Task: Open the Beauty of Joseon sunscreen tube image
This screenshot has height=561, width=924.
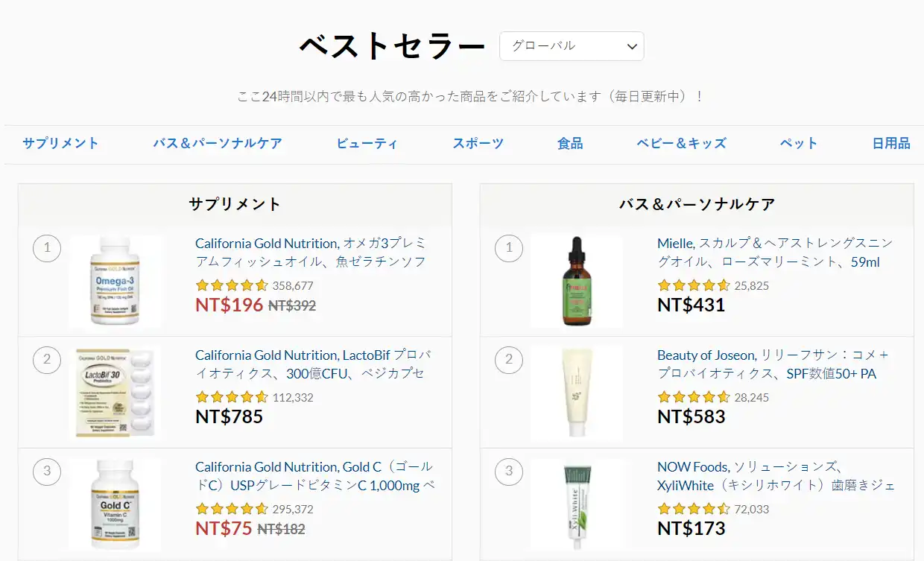Action: 577,393
